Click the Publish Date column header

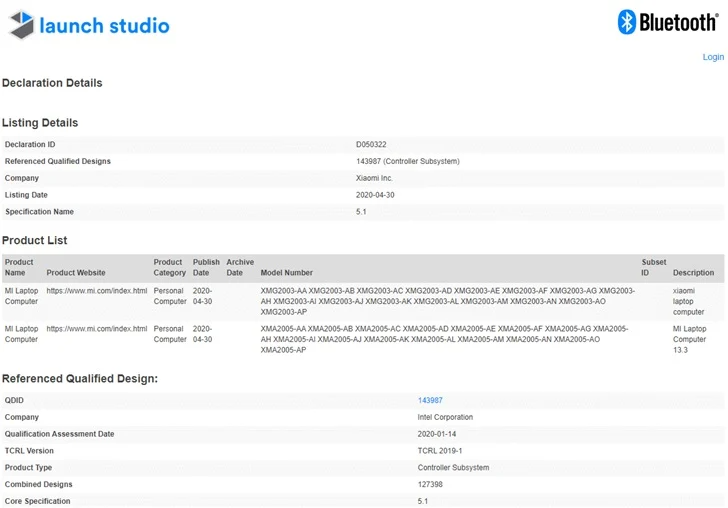coord(206,267)
